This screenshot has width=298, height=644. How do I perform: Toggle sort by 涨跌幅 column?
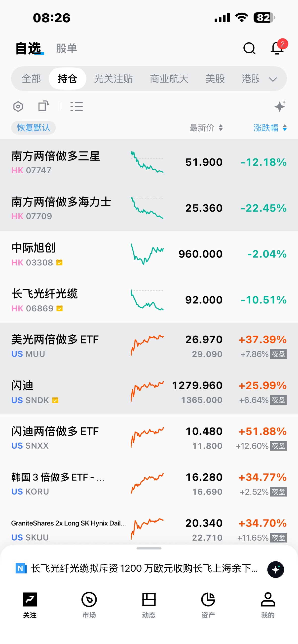pos(270,128)
